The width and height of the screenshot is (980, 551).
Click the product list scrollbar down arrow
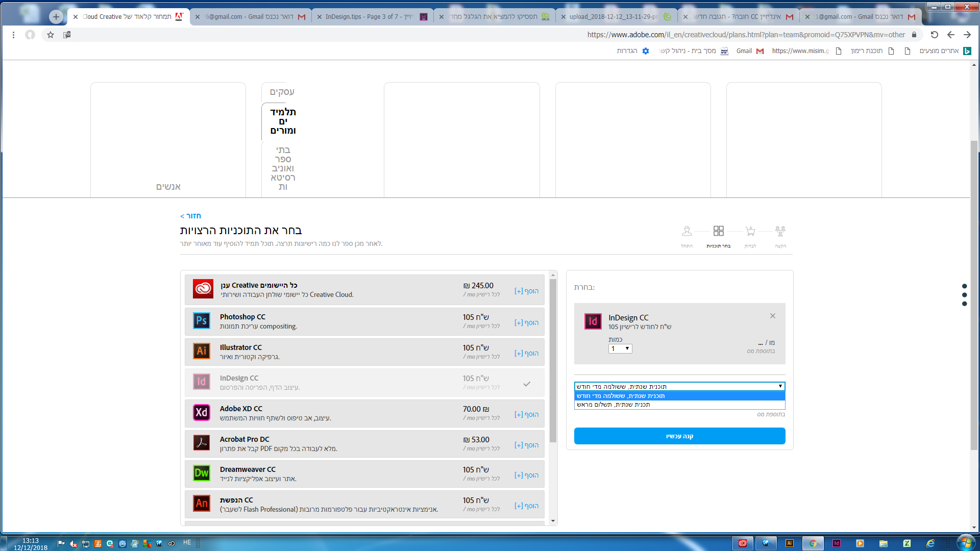[553, 521]
